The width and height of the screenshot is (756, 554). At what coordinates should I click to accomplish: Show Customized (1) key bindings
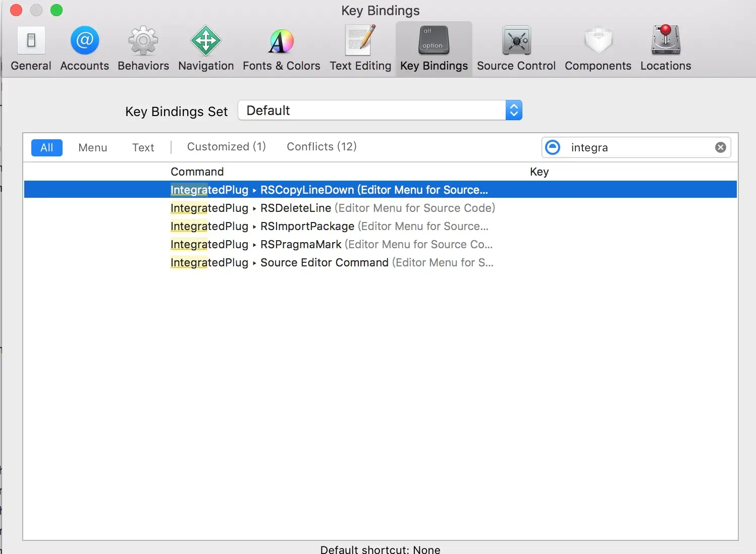227,147
